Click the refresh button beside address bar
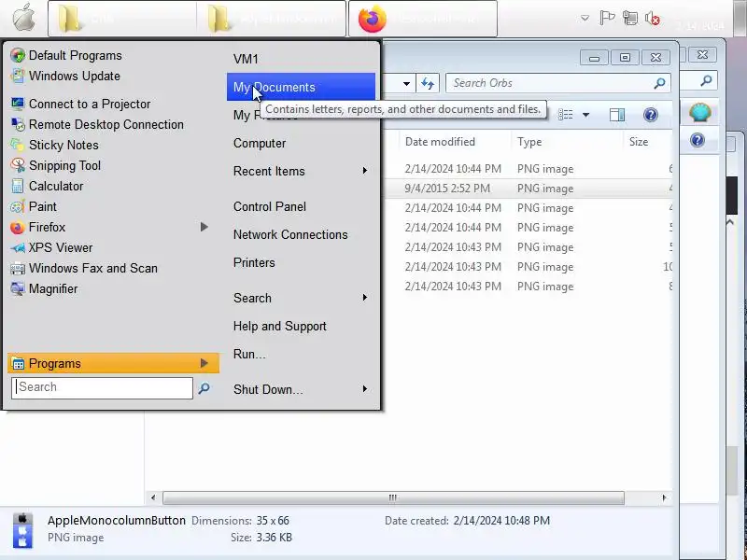 point(428,83)
